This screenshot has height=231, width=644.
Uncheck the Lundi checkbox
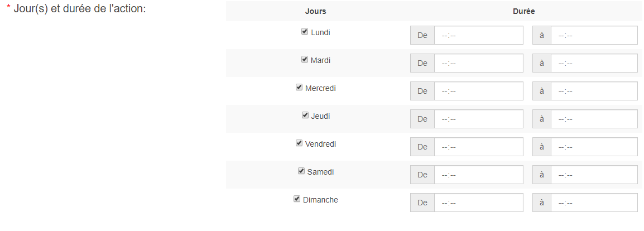(305, 32)
